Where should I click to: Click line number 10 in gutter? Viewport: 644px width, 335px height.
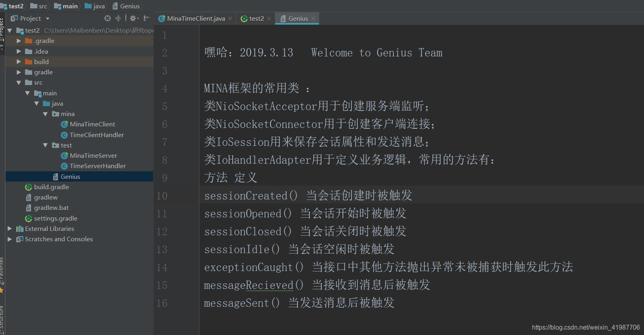point(162,196)
